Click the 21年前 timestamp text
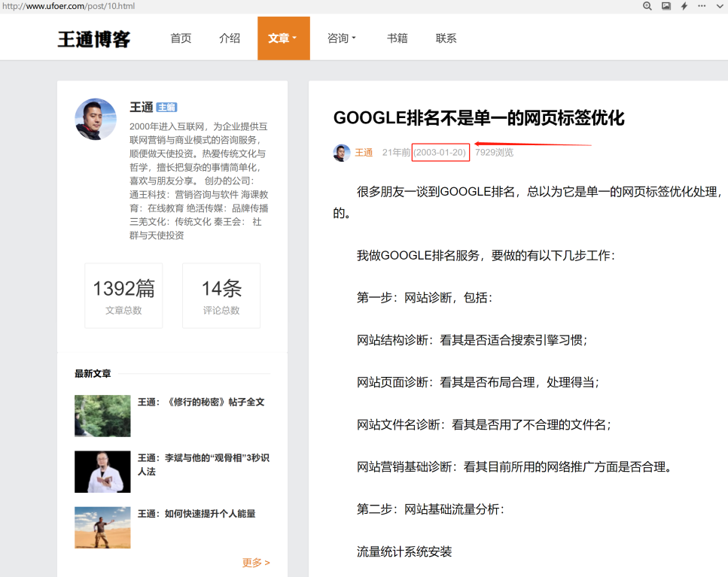This screenshot has height=577, width=728. [x=396, y=152]
